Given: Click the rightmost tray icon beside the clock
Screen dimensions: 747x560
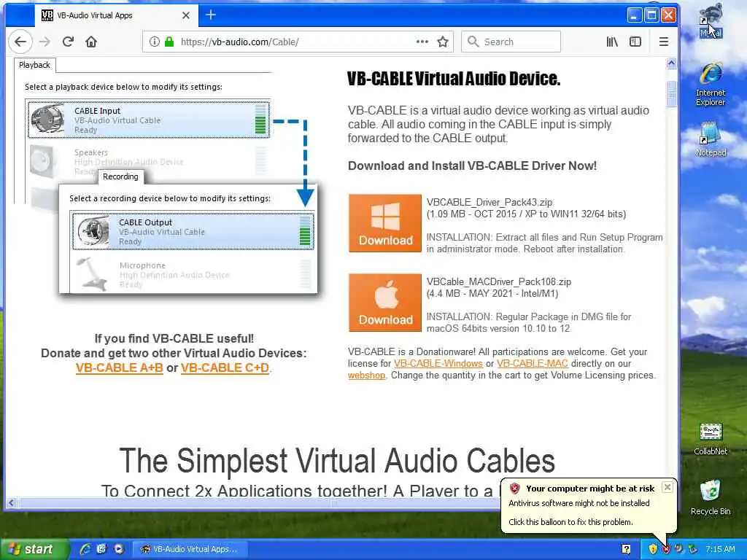Looking at the screenshot, I should [x=692, y=549].
